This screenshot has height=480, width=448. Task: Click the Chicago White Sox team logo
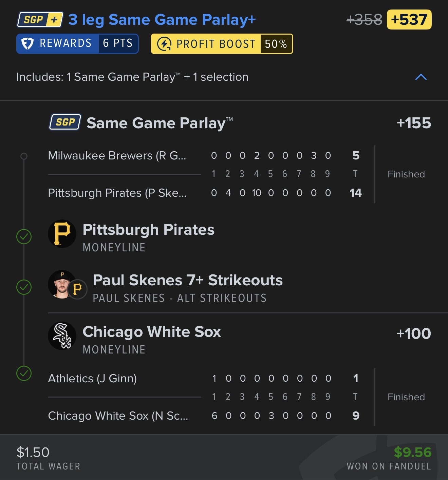tap(62, 336)
